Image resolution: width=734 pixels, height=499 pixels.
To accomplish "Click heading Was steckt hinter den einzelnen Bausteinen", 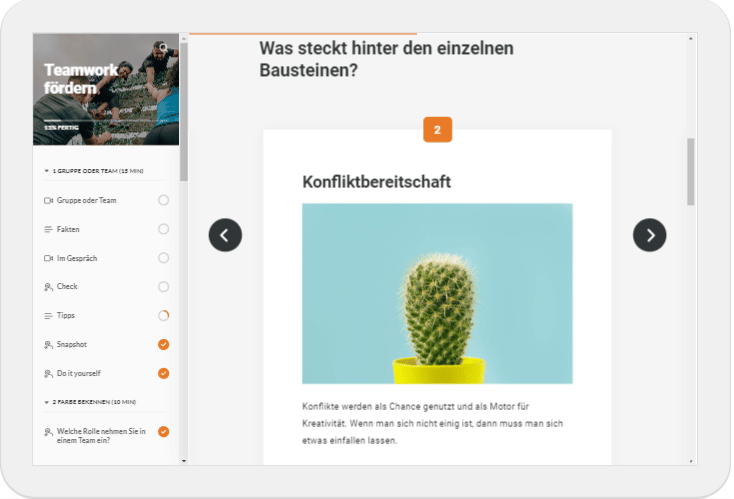I will 386,59.
